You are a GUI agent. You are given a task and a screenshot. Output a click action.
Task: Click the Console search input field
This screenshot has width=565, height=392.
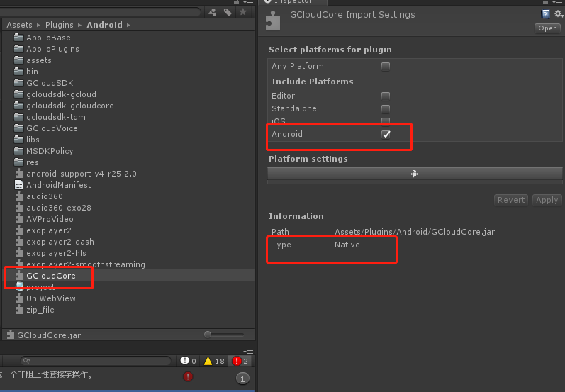pyautogui.click(x=95, y=361)
